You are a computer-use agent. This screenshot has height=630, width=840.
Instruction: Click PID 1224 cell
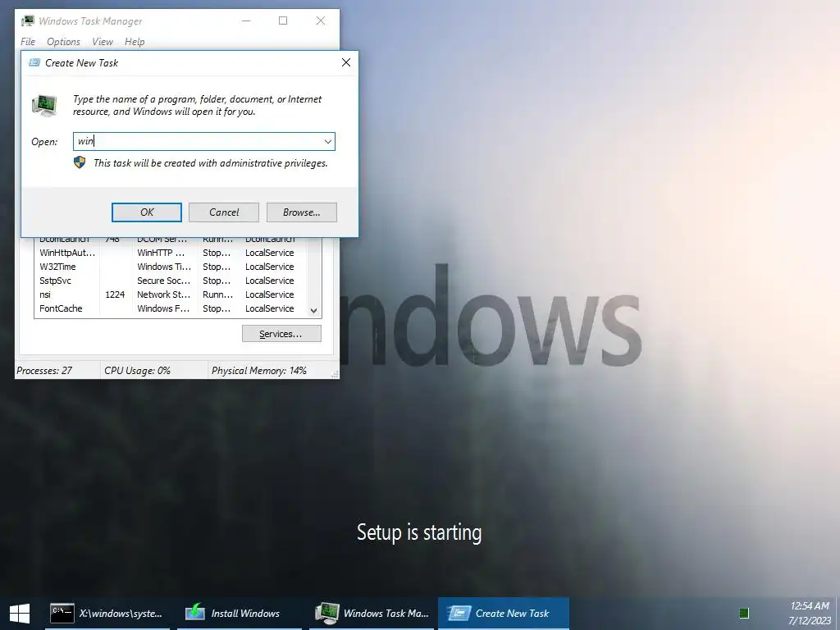[x=115, y=294]
